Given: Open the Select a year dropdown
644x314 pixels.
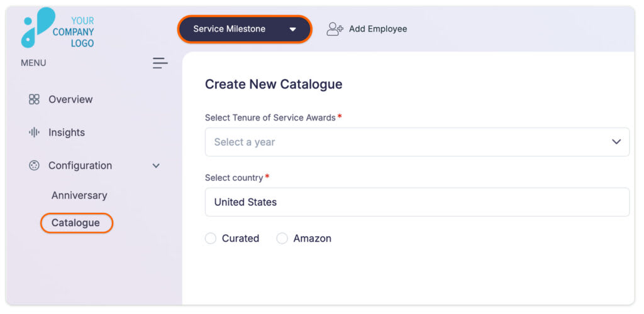Looking at the screenshot, I should [x=417, y=142].
